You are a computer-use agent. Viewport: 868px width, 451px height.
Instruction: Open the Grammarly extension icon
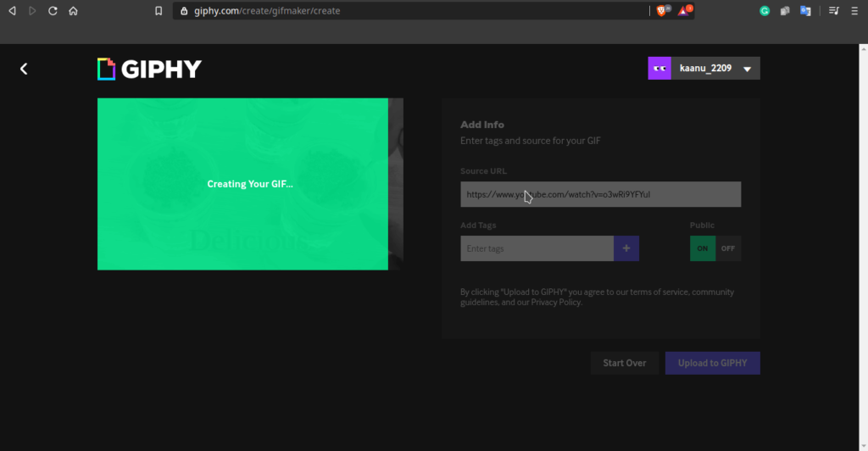point(765,10)
